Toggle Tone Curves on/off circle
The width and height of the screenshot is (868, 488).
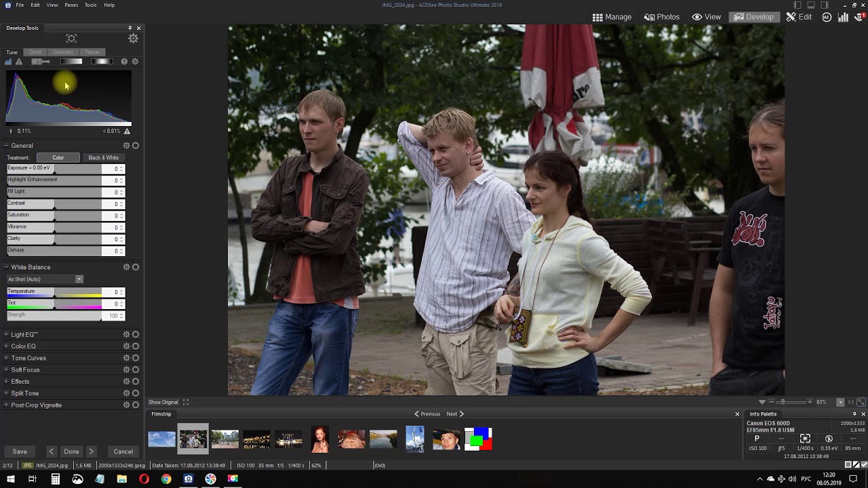(136, 358)
